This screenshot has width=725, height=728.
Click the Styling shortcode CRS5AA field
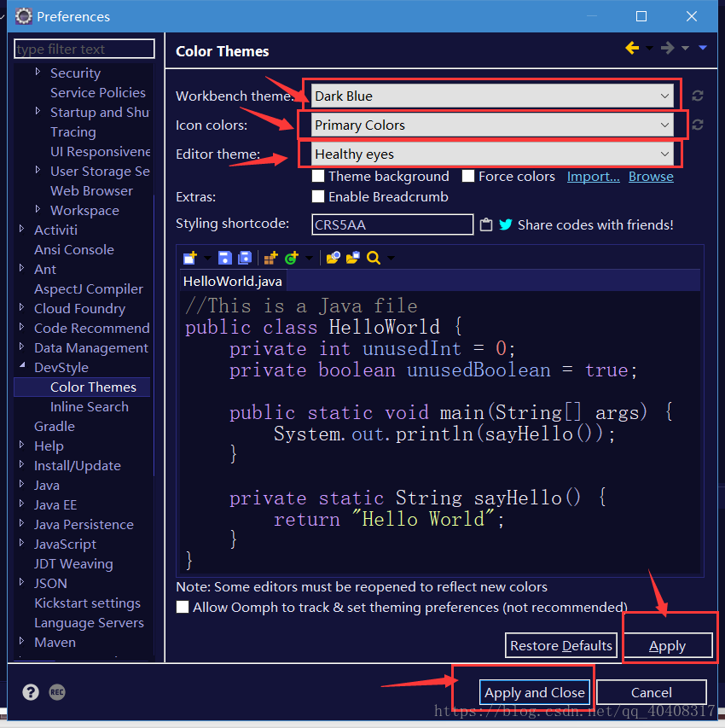392,224
